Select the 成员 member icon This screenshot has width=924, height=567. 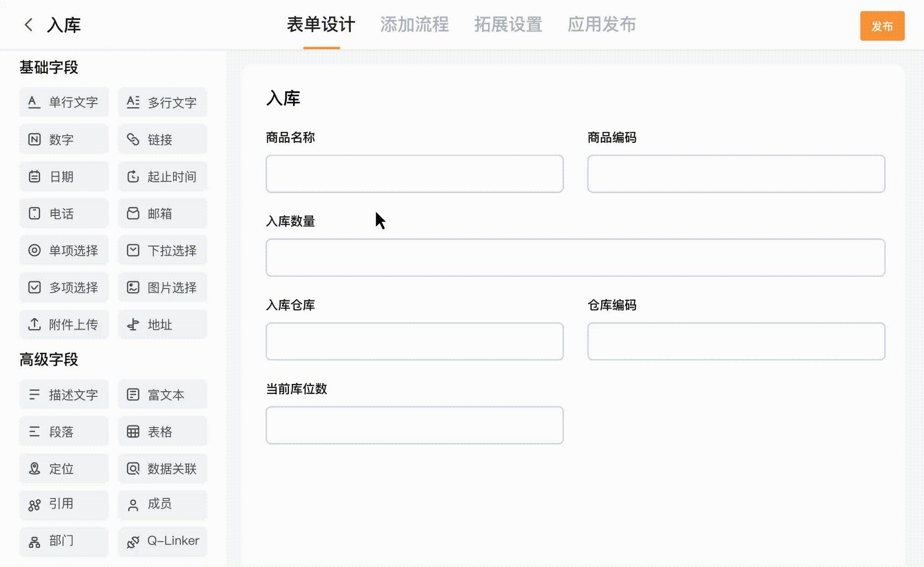click(x=133, y=505)
